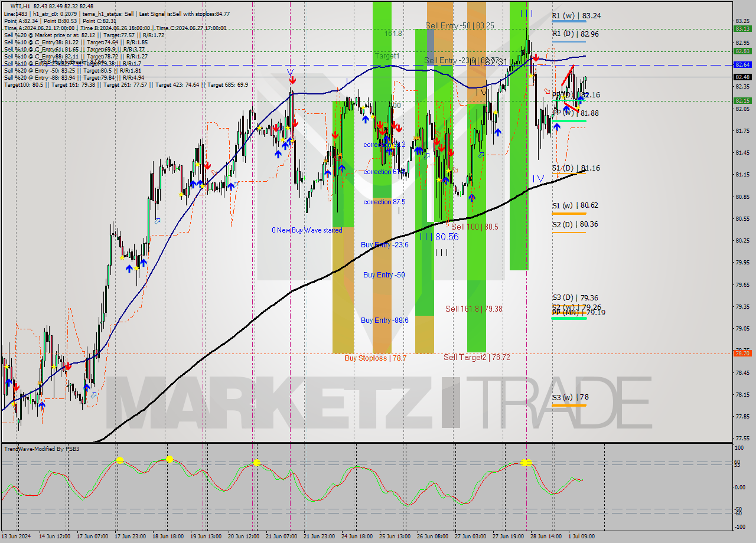Click the 82.95 price scale value

point(743,42)
